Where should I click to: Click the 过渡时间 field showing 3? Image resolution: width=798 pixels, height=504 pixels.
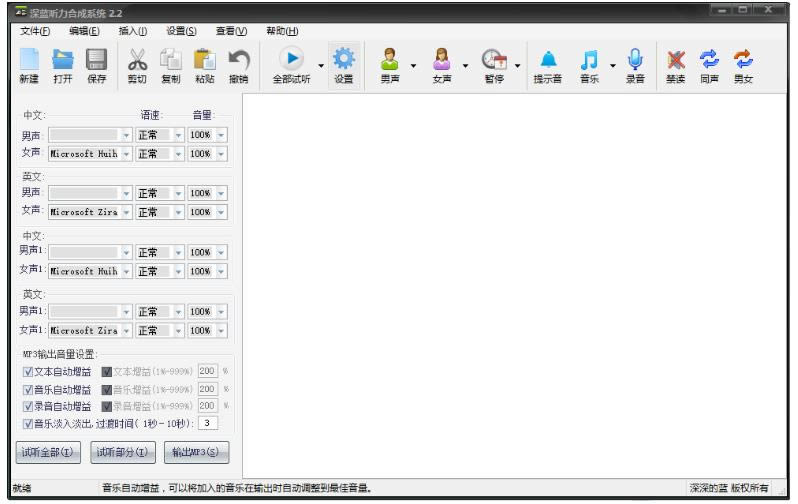click(x=208, y=423)
